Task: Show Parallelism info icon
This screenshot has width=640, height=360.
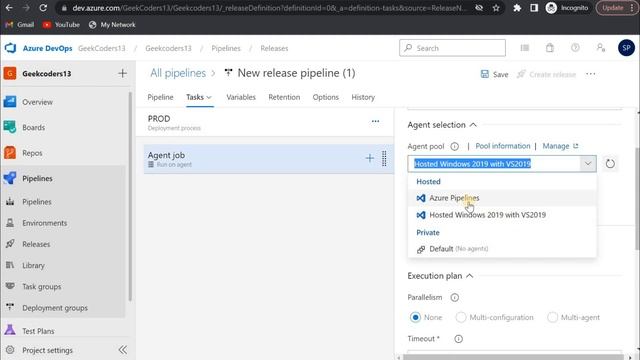Action: [x=454, y=298]
